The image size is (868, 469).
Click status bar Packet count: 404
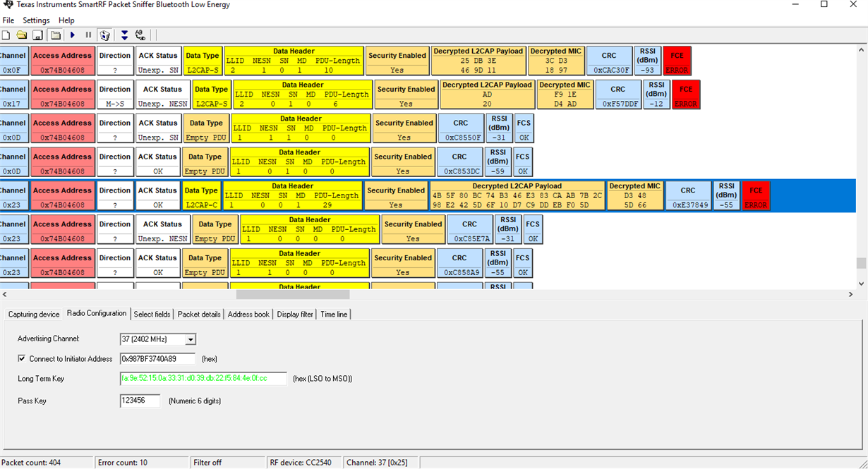47,463
